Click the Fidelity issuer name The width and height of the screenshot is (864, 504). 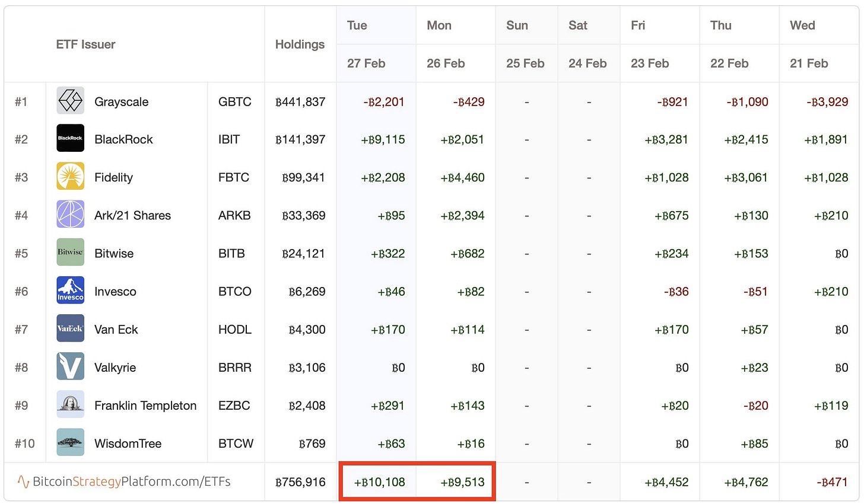coord(113,178)
